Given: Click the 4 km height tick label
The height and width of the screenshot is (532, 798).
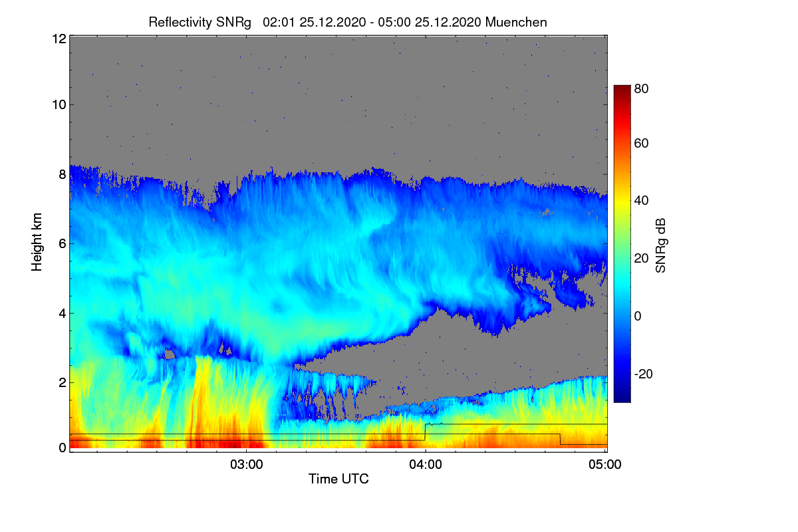Looking at the screenshot, I should pos(61,313).
